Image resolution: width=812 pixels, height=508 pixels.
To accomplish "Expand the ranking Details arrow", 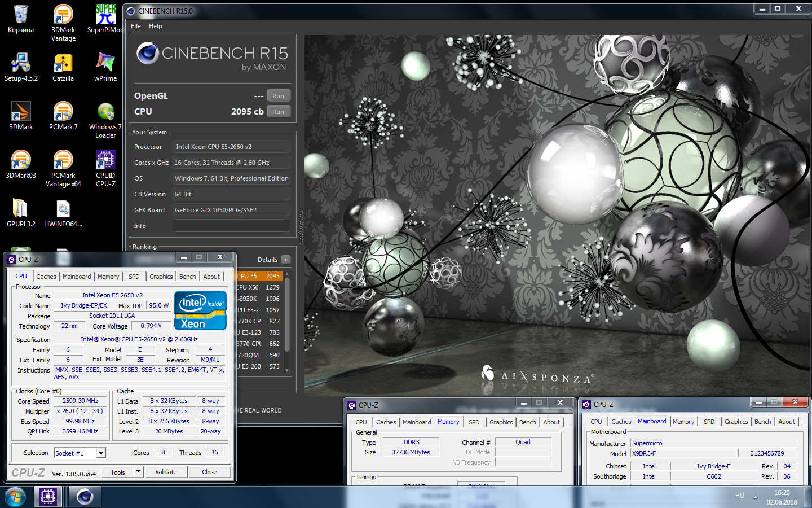I will [x=286, y=260].
